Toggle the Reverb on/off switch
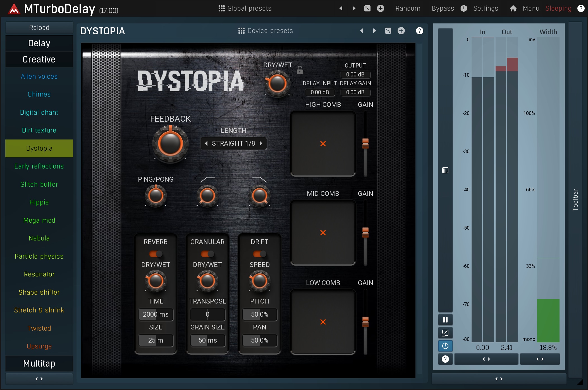 click(x=156, y=254)
